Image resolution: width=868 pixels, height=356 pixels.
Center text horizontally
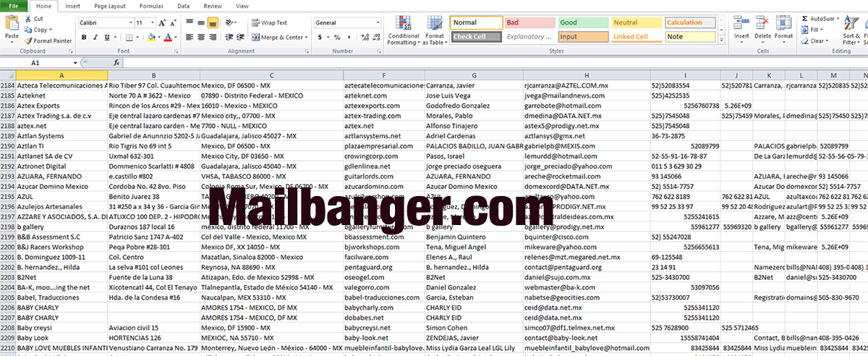201,37
